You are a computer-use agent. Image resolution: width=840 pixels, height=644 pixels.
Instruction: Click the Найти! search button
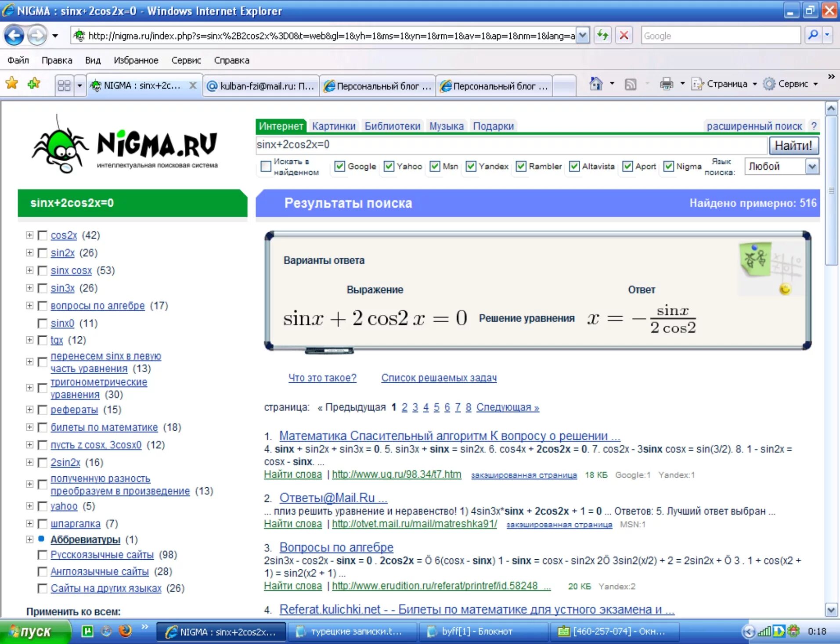point(793,145)
